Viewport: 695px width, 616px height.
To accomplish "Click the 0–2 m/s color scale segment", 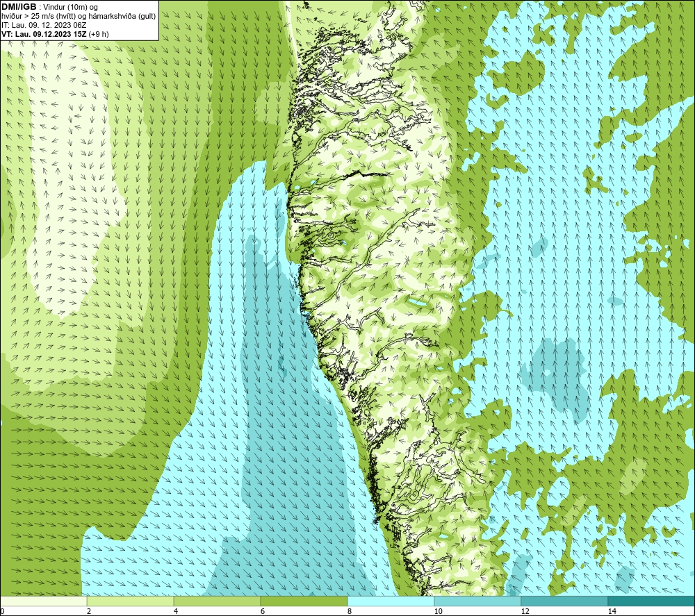I will [x=43, y=601].
